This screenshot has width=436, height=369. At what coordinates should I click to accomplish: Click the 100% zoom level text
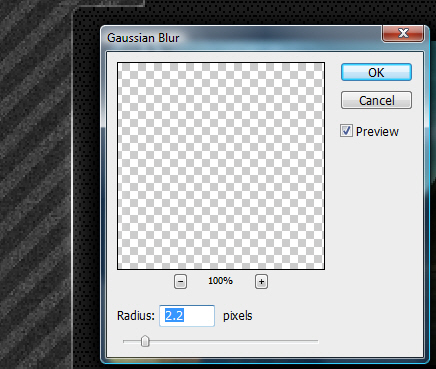click(x=220, y=281)
